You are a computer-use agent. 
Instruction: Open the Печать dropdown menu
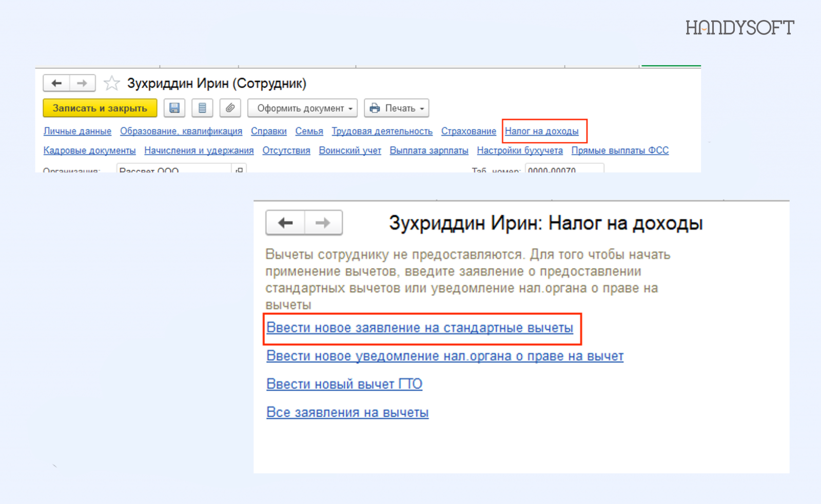pyautogui.click(x=397, y=108)
